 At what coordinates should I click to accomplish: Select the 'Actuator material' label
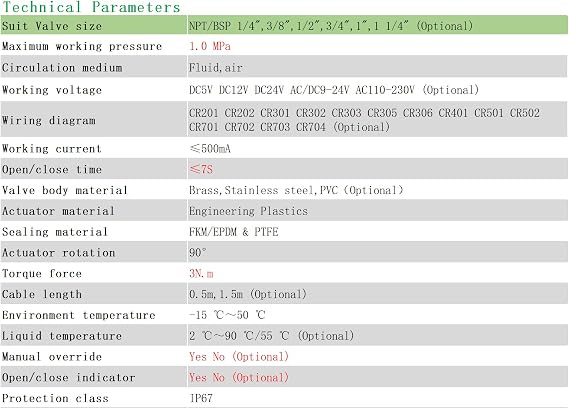(58, 211)
